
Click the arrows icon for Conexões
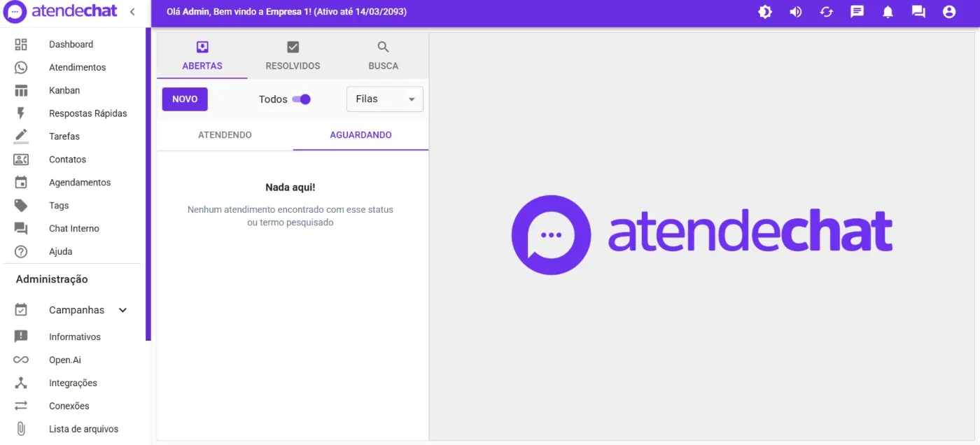click(21, 406)
